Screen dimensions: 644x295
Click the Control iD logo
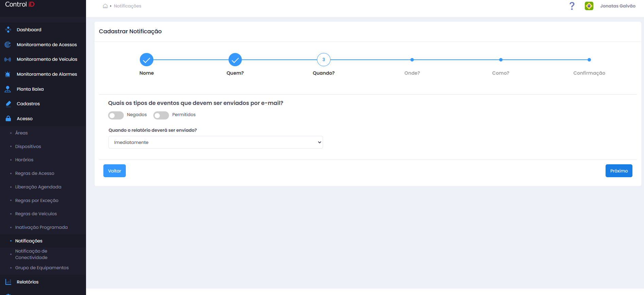(20, 4)
